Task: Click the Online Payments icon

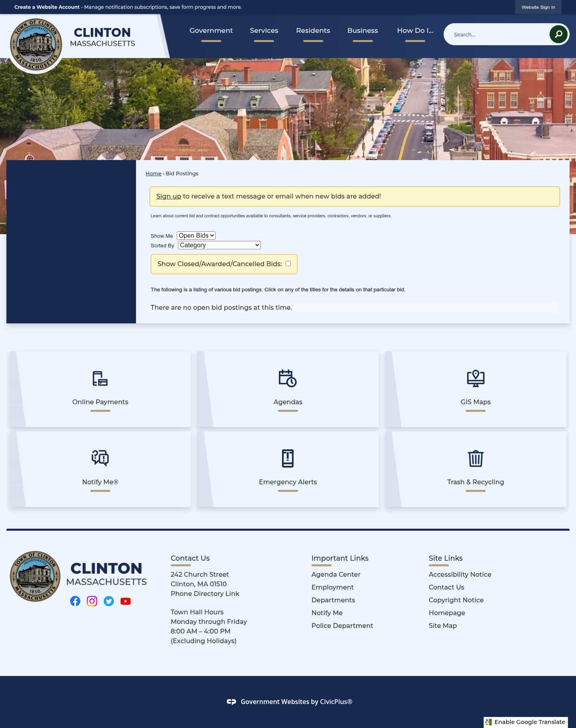Action: [100, 378]
